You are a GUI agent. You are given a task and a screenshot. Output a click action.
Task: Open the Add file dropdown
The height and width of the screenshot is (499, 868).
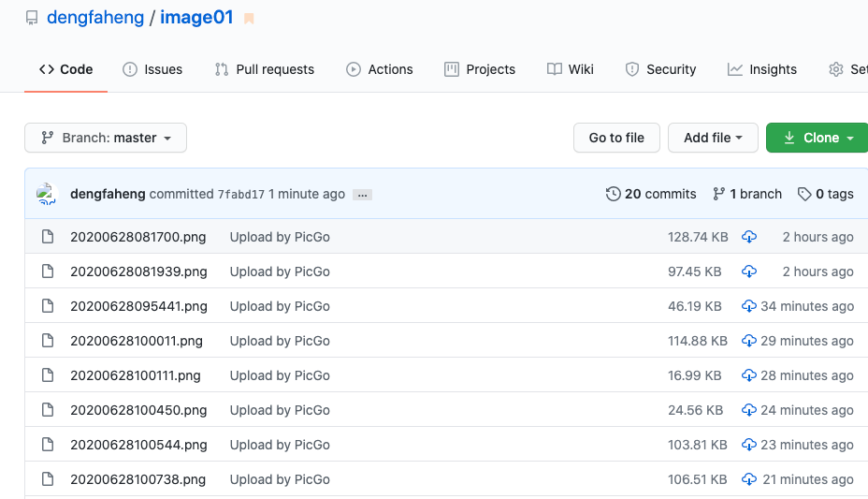point(713,138)
